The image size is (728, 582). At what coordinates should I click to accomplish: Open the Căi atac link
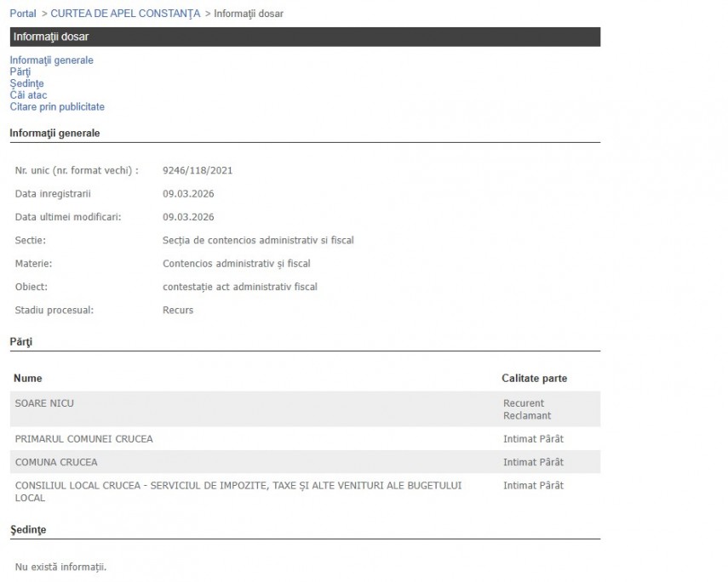[x=28, y=95]
